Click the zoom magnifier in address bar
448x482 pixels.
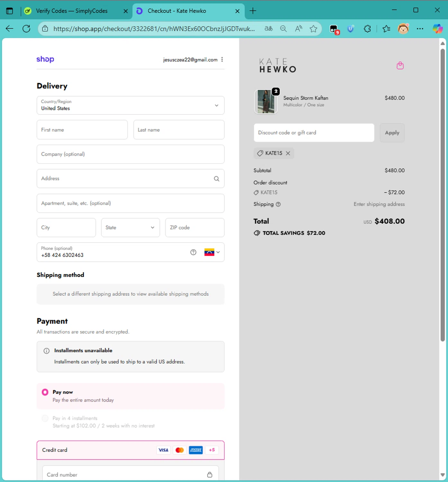(x=283, y=29)
